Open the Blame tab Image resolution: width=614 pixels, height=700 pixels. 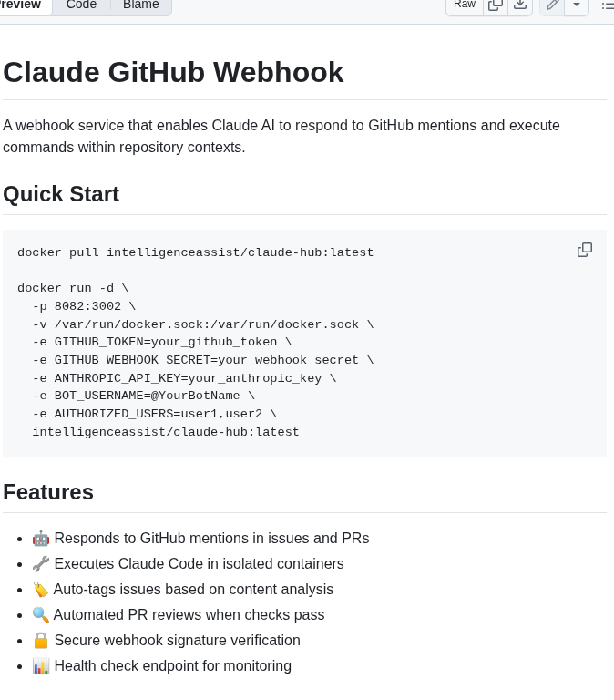[x=141, y=5]
